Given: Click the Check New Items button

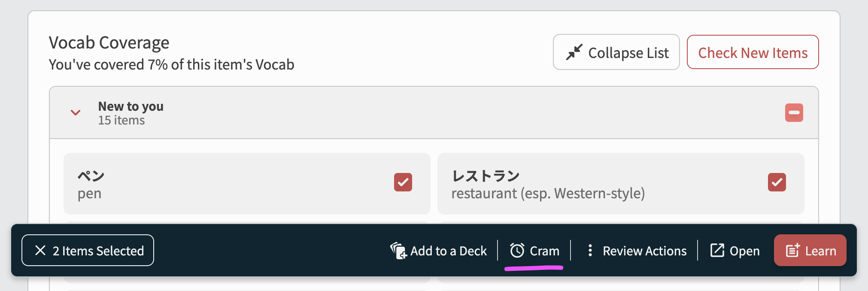Looking at the screenshot, I should point(753,52).
